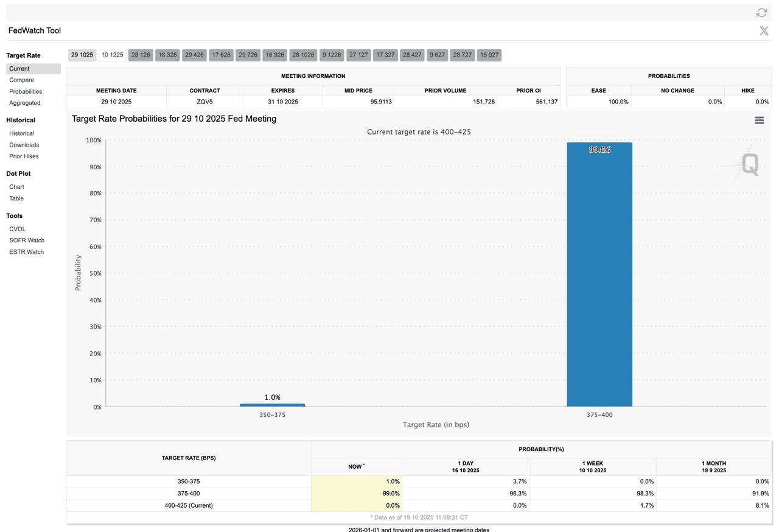Select the 15 927 meeting tab
This screenshot has height=532, width=779.
tap(489, 55)
